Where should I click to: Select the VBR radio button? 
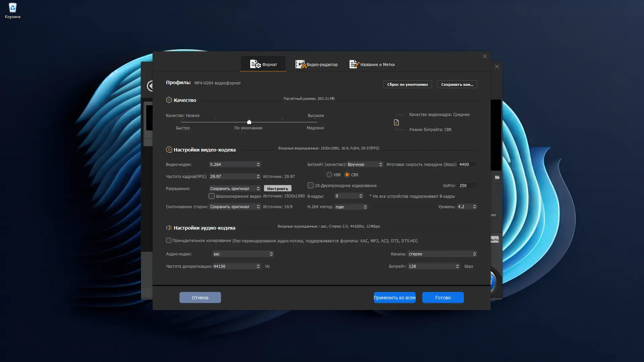tap(329, 175)
